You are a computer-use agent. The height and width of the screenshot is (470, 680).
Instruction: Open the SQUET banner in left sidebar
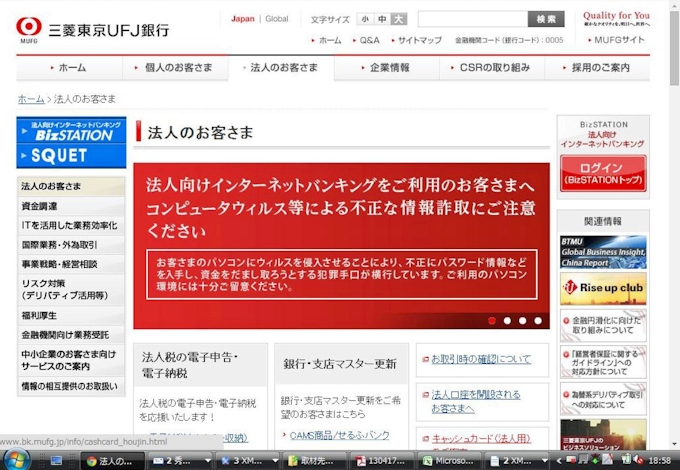[x=70, y=155]
